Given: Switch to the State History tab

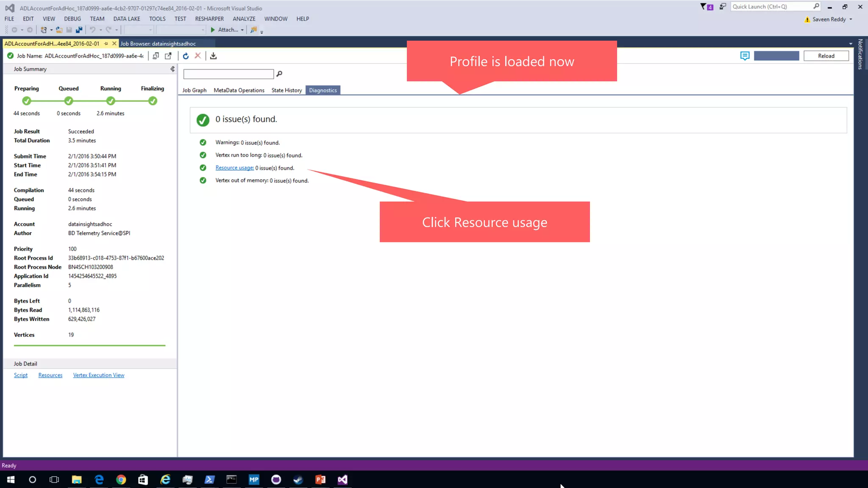Looking at the screenshot, I should [287, 90].
